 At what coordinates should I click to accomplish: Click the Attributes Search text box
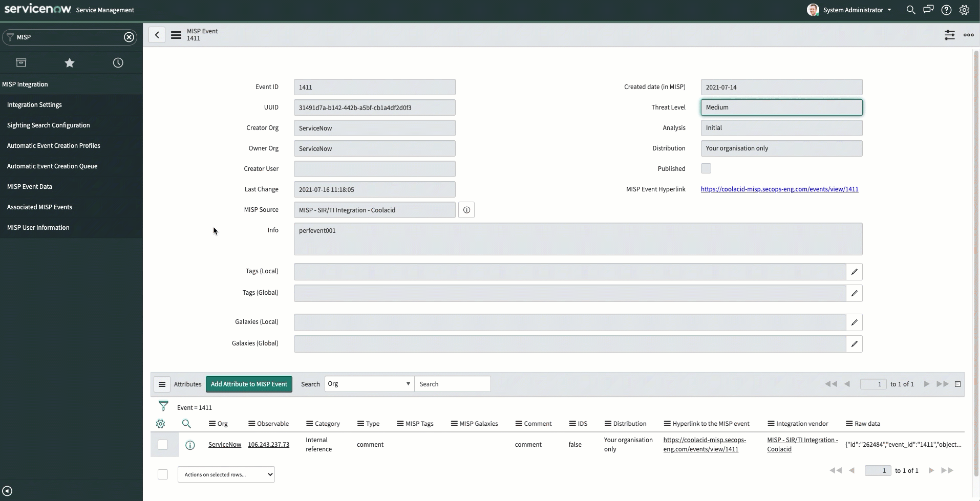point(452,384)
